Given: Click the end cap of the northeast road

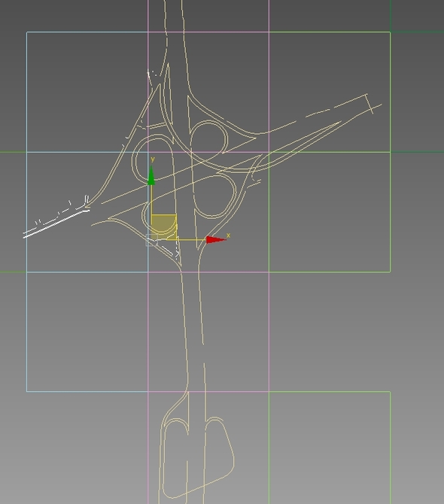Looking at the screenshot, I should 369,104.
